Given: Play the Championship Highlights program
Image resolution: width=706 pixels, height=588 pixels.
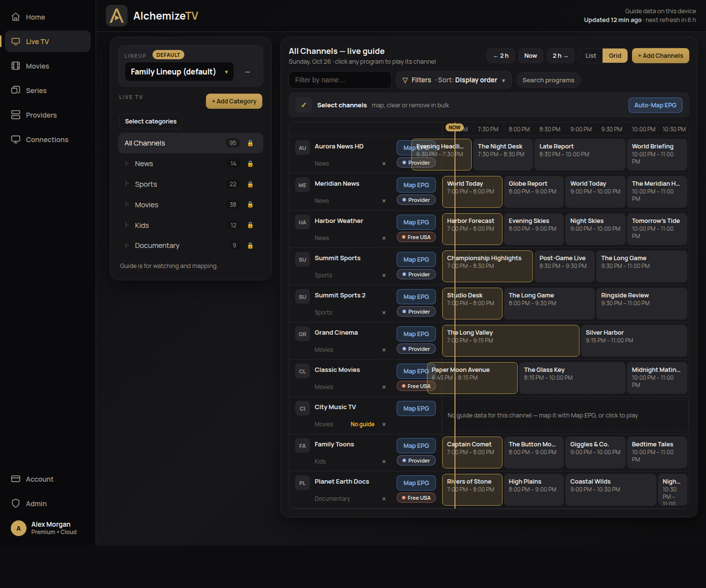Looking at the screenshot, I should click(487, 266).
